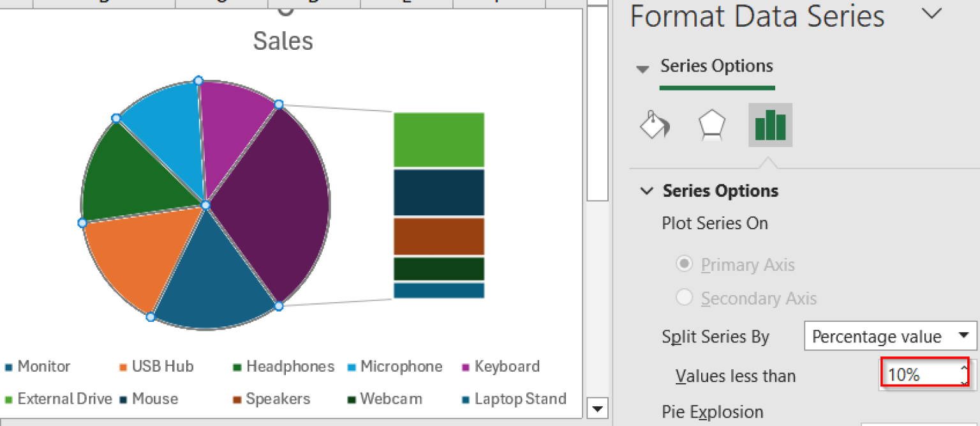Image resolution: width=980 pixels, height=426 pixels.
Task: Collapse the Format Data Series pane
Action: 933,13
